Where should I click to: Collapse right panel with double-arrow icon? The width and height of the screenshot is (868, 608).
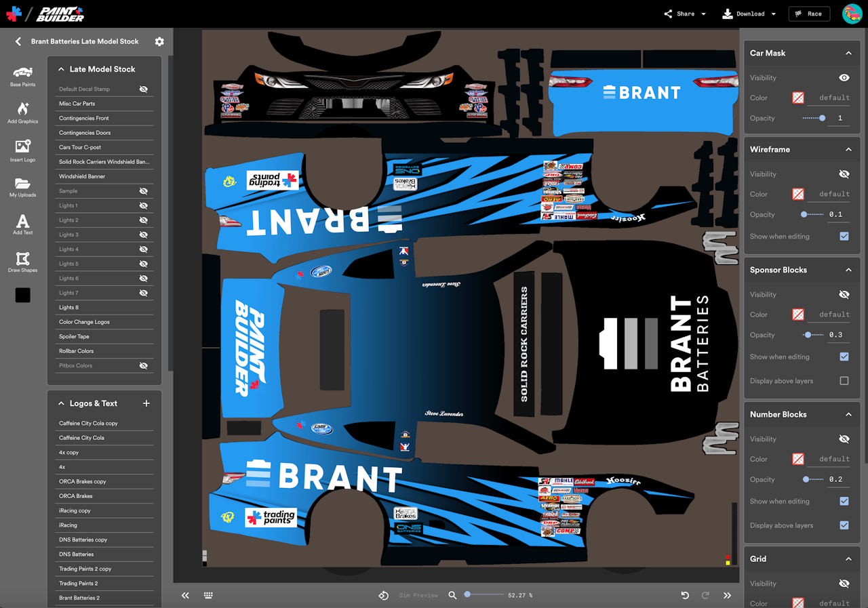[727, 595]
